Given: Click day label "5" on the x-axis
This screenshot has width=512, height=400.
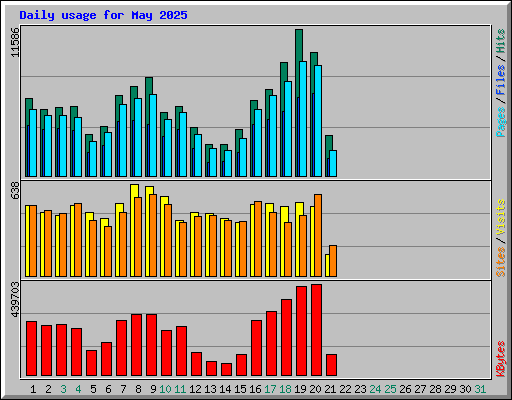Looking at the screenshot, I should click(x=93, y=389).
